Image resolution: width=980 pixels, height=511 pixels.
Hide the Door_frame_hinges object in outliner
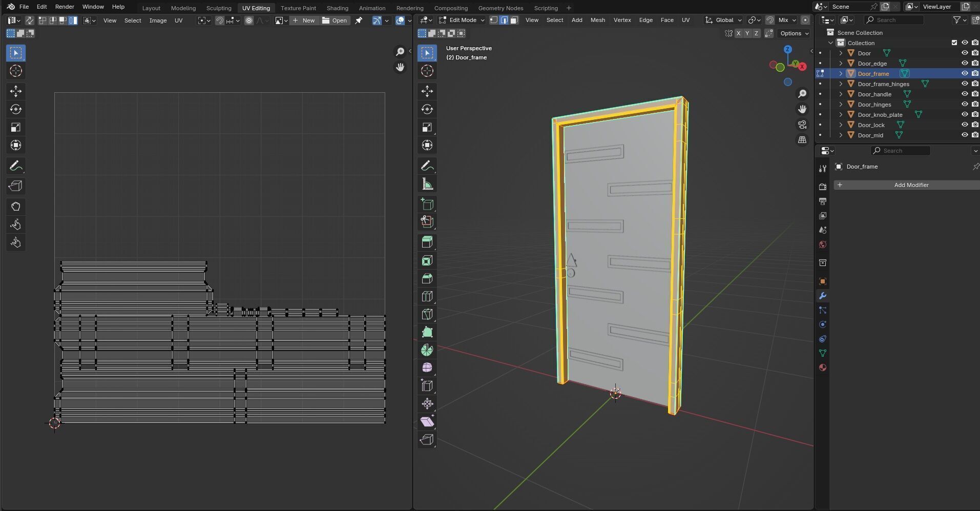pos(965,84)
